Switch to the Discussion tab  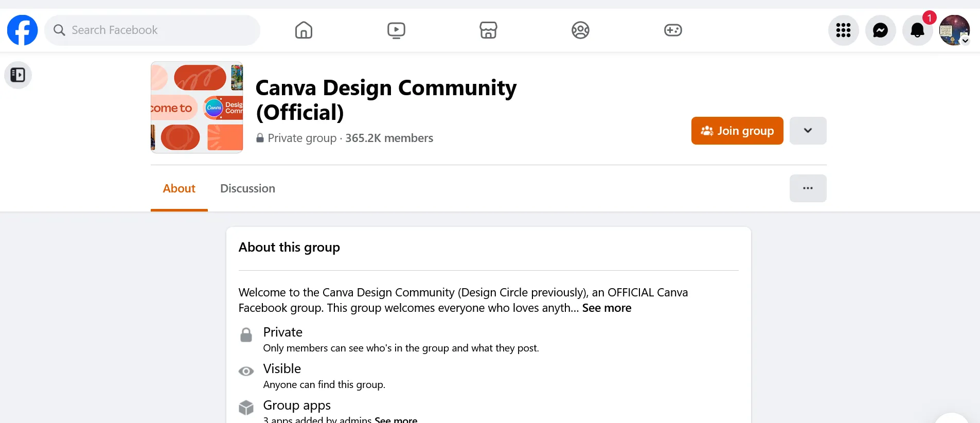247,188
